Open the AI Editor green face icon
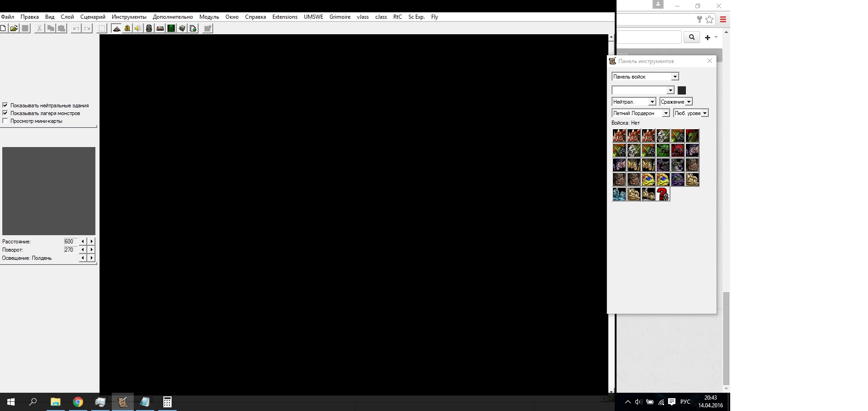Screen dimensions: 868x411 pos(171,28)
